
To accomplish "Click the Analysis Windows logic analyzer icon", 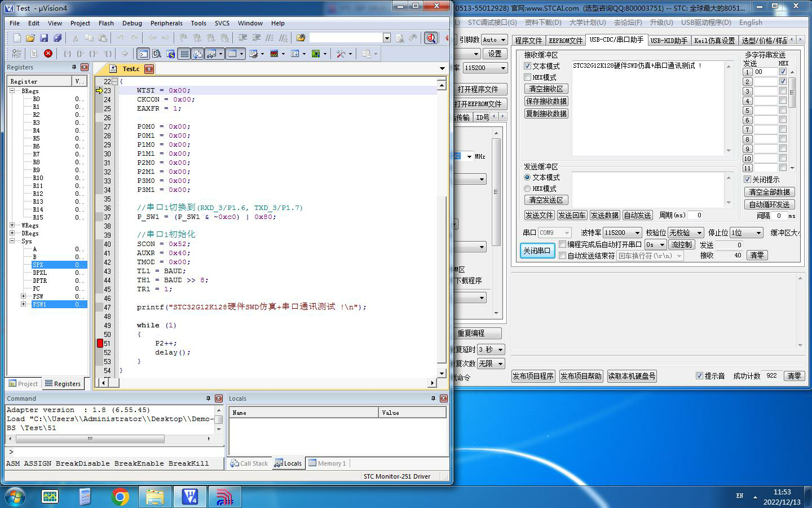I will [274, 54].
